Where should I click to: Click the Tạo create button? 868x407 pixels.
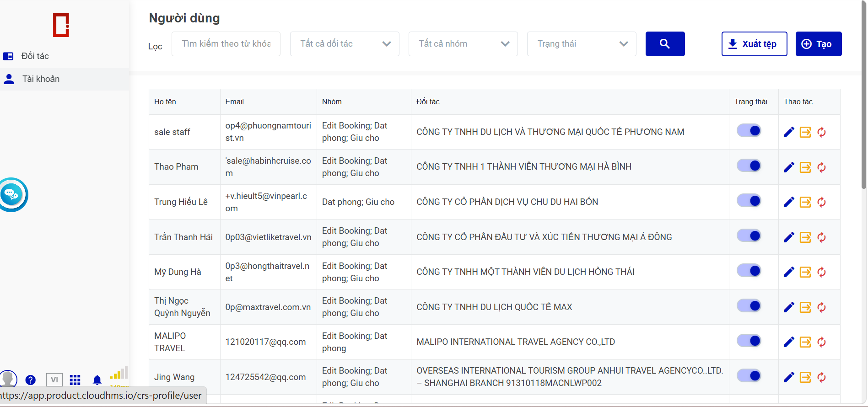tap(819, 44)
